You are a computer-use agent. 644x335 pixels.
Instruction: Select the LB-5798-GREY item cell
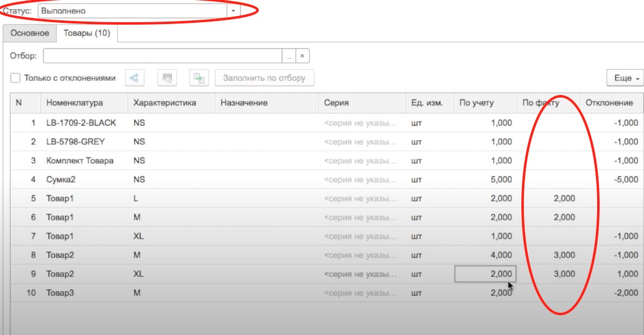tap(84, 142)
